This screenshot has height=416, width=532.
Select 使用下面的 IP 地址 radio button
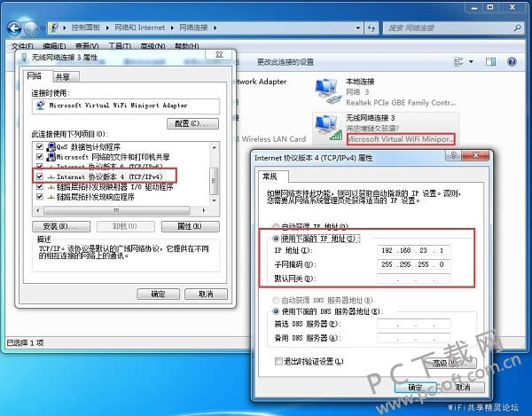point(276,239)
